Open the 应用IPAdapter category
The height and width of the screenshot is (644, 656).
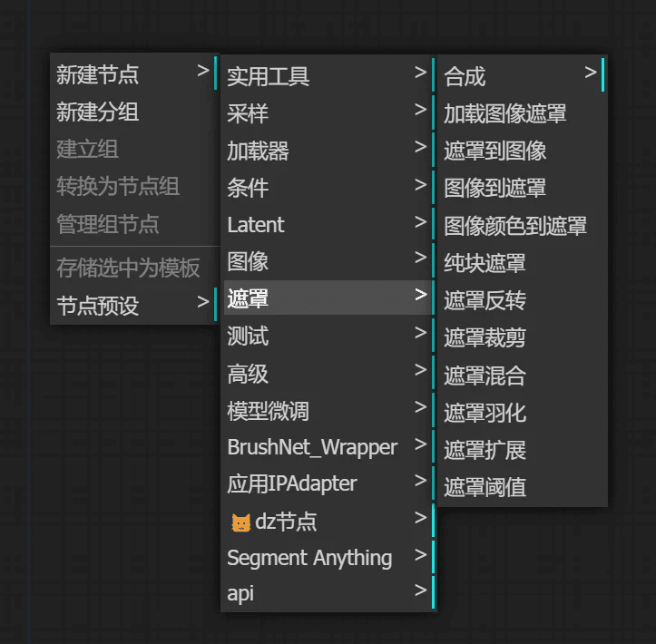(328, 483)
